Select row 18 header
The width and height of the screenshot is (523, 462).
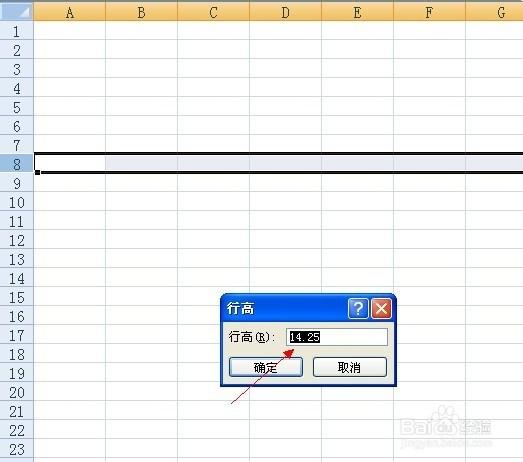click(17, 354)
